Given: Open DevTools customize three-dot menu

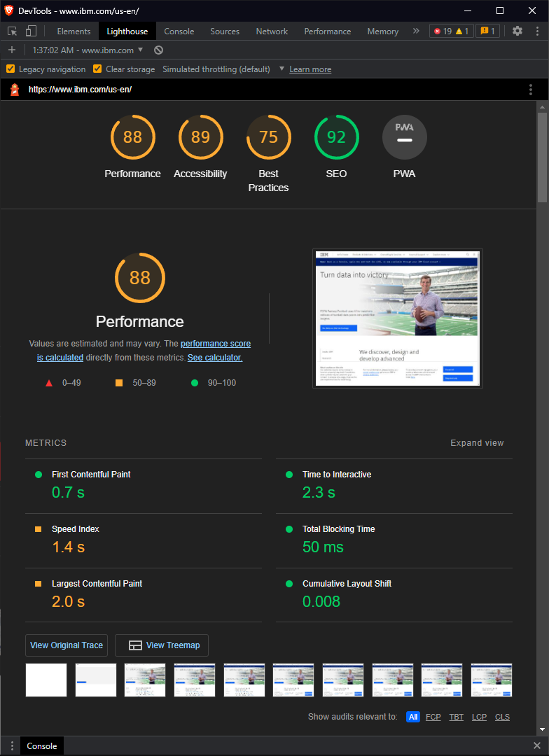Looking at the screenshot, I should [x=537, y=31].
